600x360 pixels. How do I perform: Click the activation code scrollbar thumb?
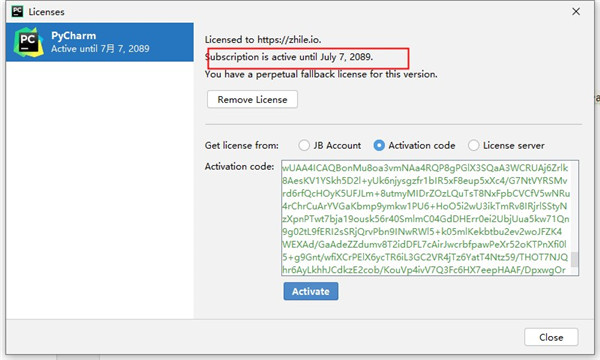[574, 259]
